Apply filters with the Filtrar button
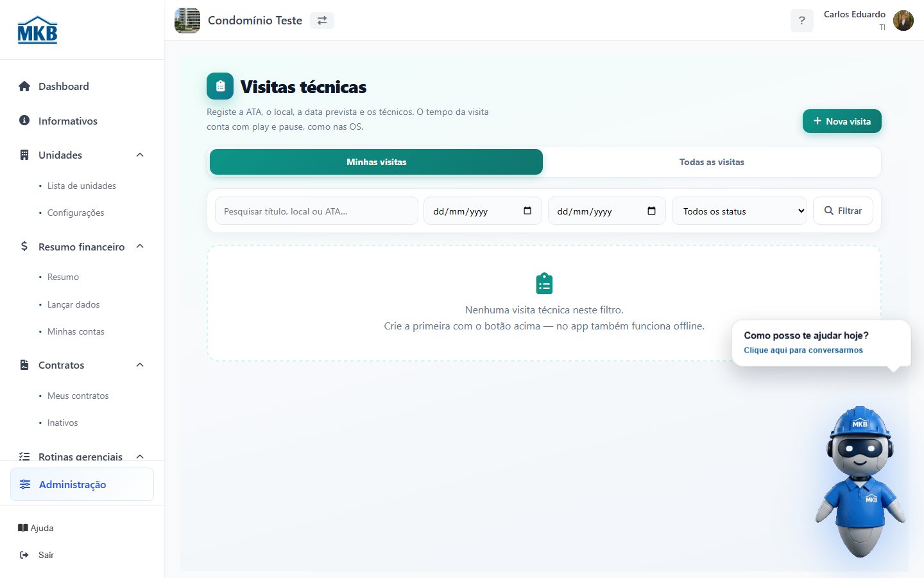The width and height of the screenshot is (924, 578). tap(843, 211)
